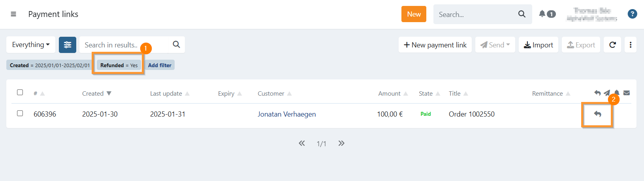Click the magnifier in the top search bar
The image size is (644, 181).
[x=522, y=14]
